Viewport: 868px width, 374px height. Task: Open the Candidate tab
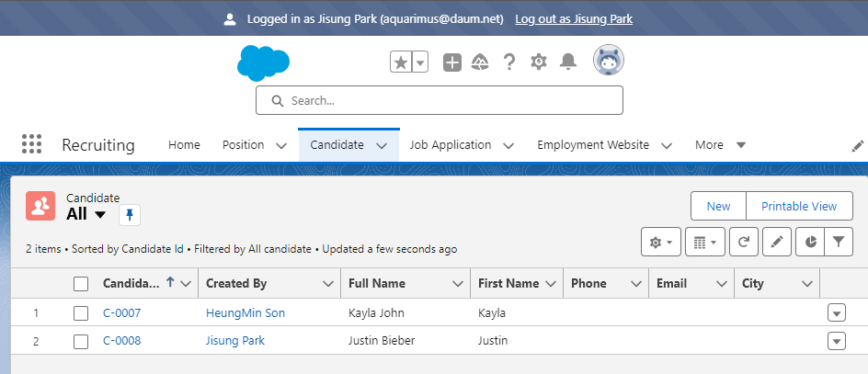click(x=337, y=145)
